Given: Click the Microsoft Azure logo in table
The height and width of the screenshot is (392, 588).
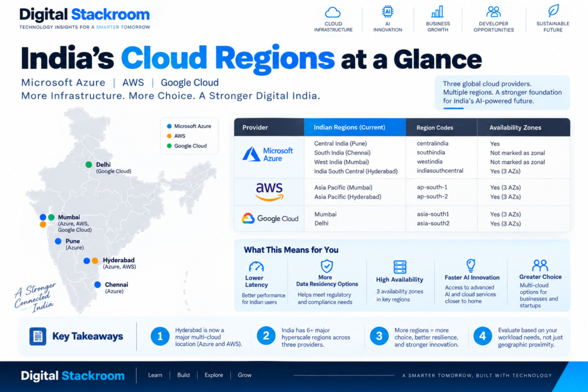Looking at the screenshot, I should [268, 154].
